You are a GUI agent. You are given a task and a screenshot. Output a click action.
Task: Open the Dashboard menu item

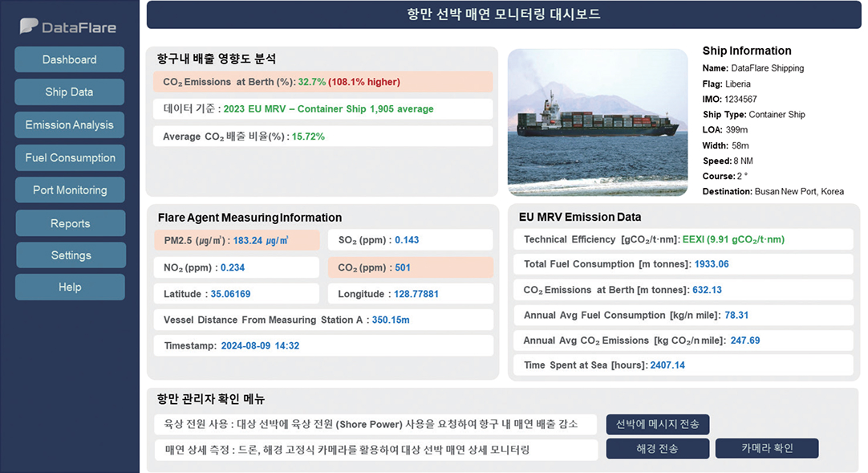[x=70, y=59]
